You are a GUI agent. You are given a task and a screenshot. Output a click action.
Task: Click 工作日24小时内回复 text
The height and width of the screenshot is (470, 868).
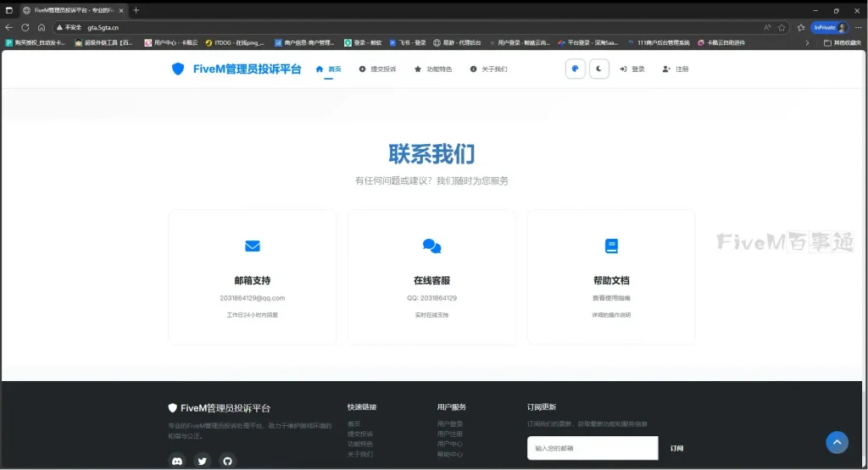(x=253, y=315)
